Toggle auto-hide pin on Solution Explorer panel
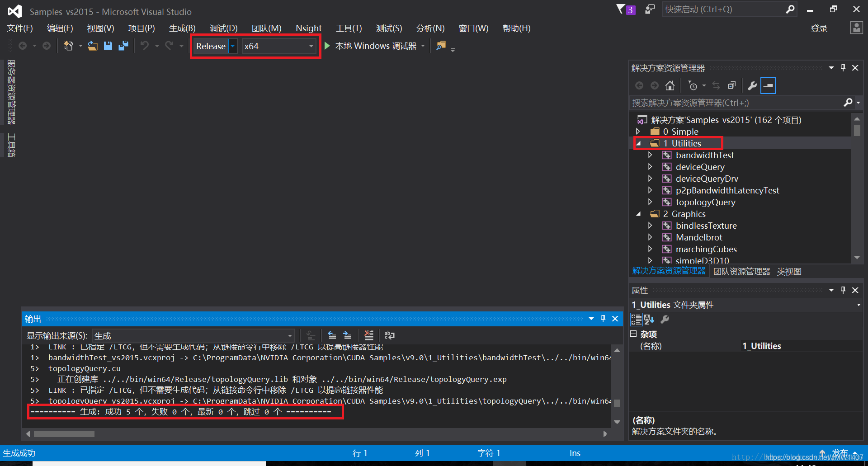868x466 pixels. 843,68
